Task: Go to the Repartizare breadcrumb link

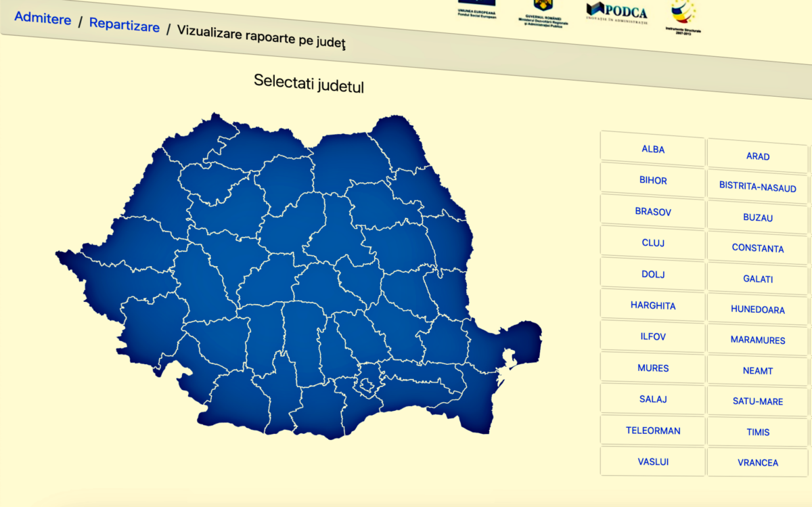Action: [125, 26]
